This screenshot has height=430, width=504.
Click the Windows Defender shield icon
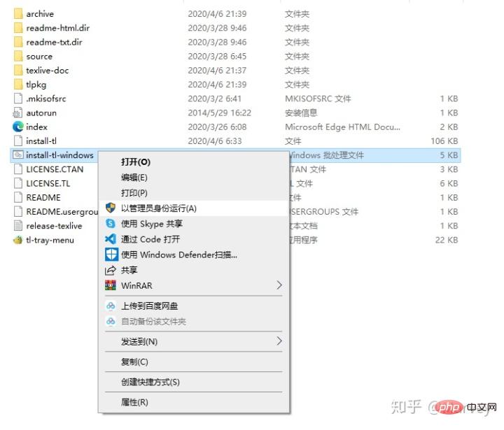point(111,255)
